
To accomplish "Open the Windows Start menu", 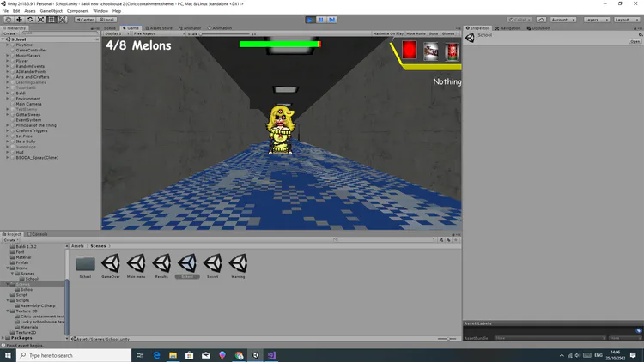I will pos(8,355).
